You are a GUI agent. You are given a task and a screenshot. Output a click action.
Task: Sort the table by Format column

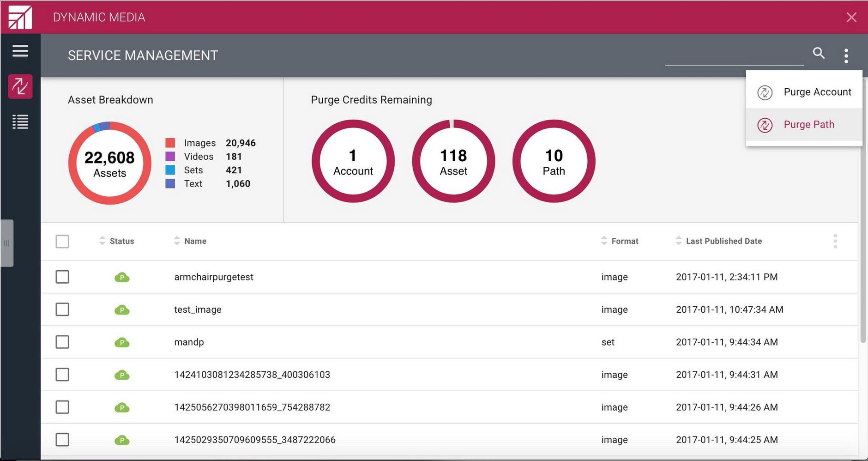point(620,241)
